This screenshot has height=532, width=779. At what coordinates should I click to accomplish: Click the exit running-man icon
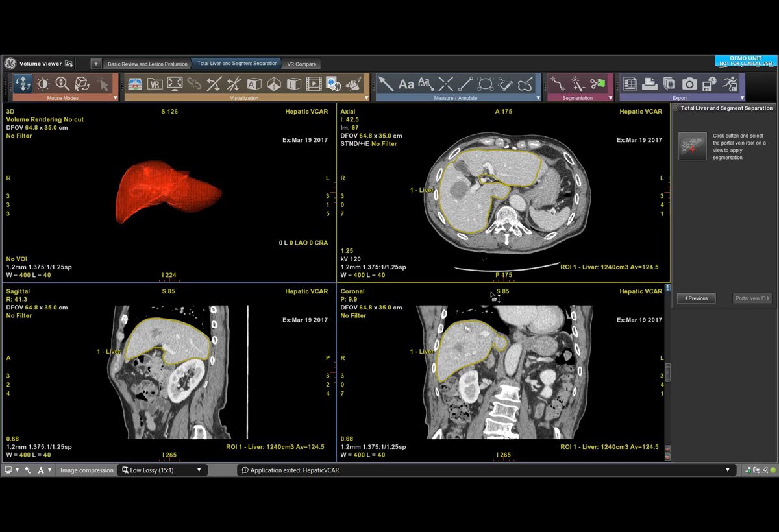pyautogui.click(x=730, y=84)
